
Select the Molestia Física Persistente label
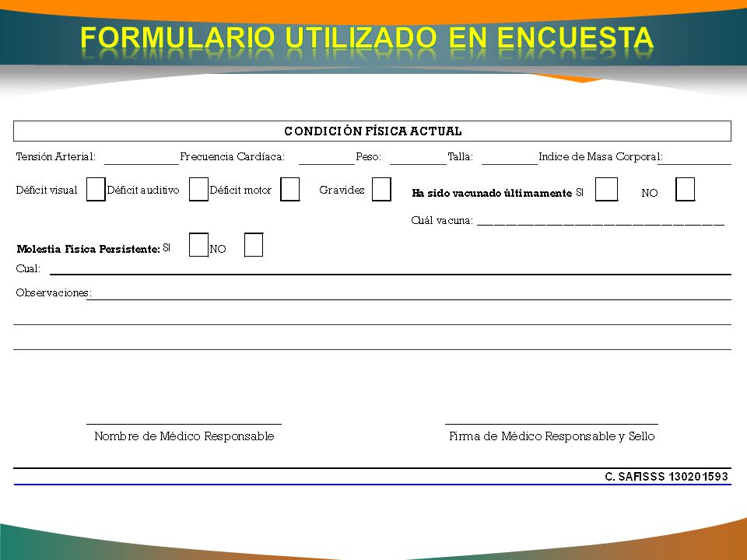click(x=88, y=249)
